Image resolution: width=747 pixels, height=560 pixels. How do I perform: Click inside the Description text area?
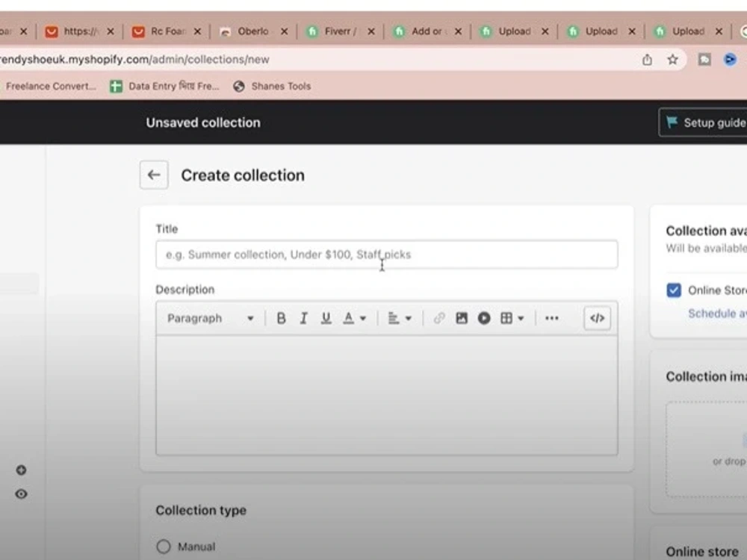[x=386, y=395]
